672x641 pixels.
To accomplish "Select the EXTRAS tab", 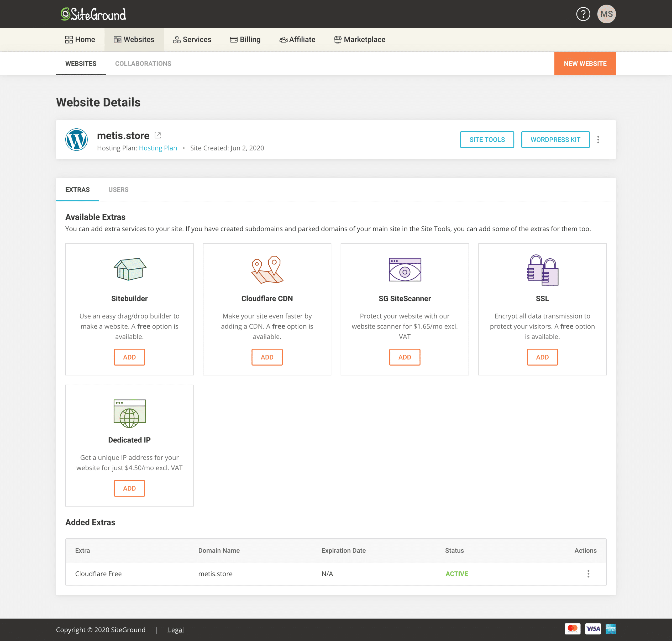I will tap(77, 190).
